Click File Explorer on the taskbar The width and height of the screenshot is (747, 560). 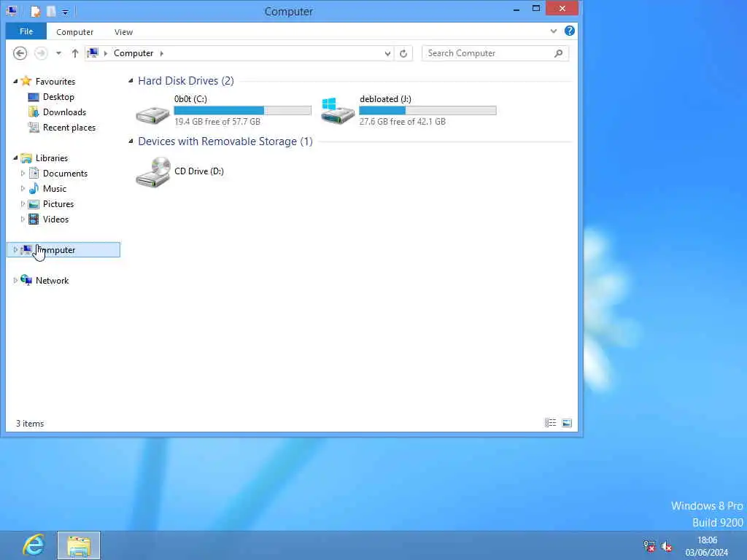coord(79,545)
